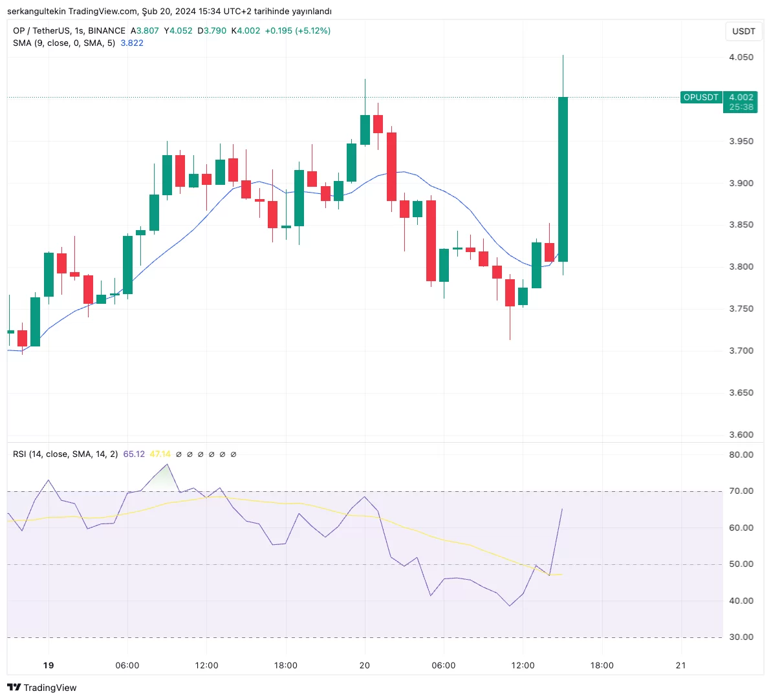Open the USDT currency selector

tap(743, 31)
